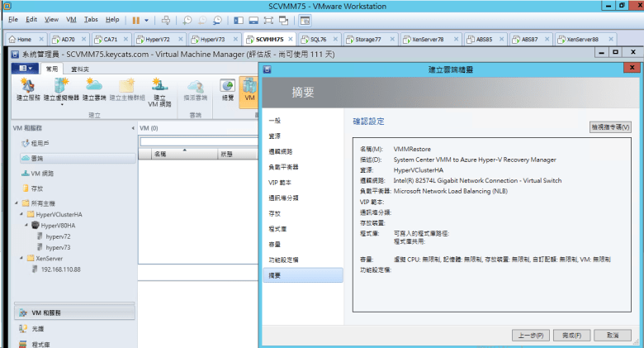
Task: Click the 檢視指令碼(V) button
Action: [610, 127]
